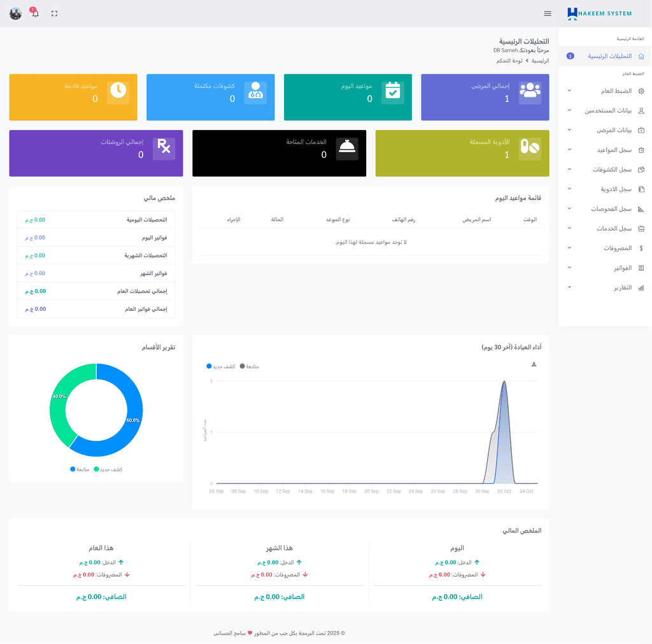
Task: Open the notifications bell icon
Action: pyautogui.click(x=35, y=13)
